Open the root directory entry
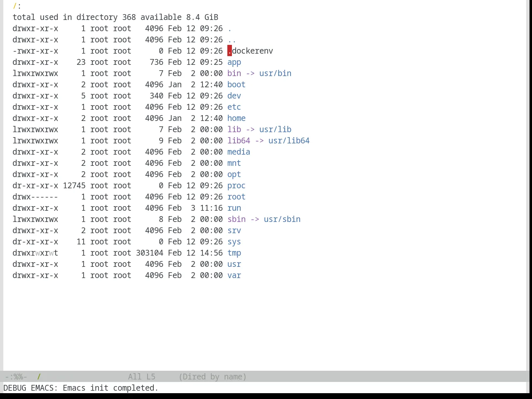Image resolution: width=532 pixels, height=399 pixels. (x=236, y=197)
